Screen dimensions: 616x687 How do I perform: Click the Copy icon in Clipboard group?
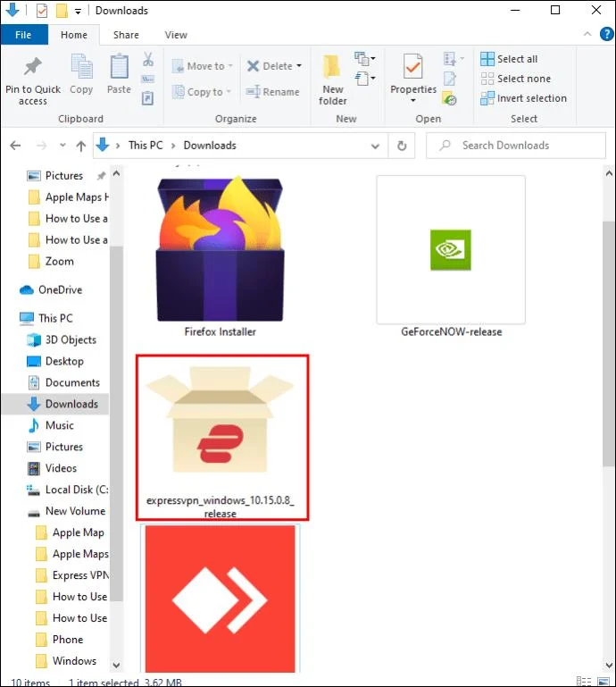[x=81, y=67]
